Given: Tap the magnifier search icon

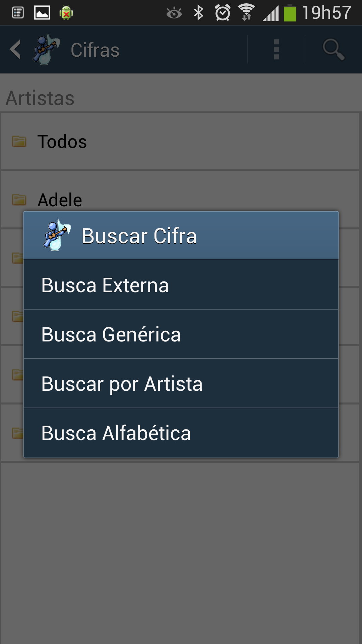Looking at the screenshot, I should tap(334, 50).
